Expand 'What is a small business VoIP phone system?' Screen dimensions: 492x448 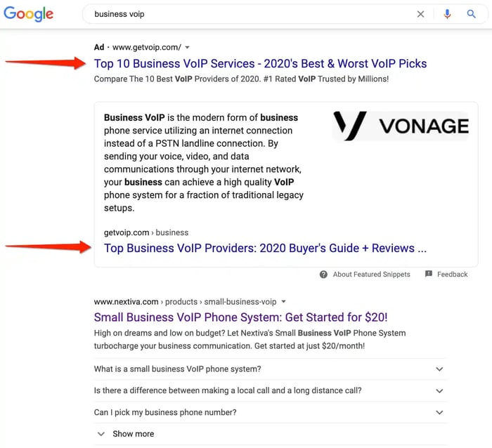pos(439,369)
